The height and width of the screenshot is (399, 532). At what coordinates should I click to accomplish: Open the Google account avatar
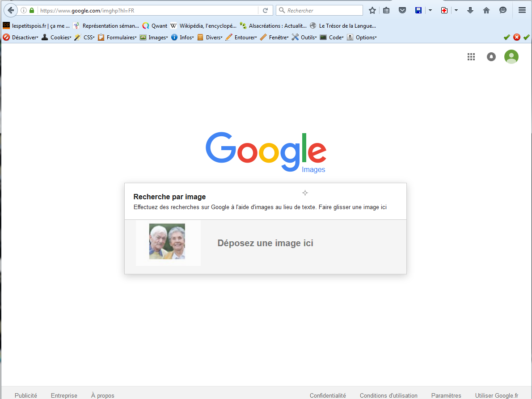(511, 57)
